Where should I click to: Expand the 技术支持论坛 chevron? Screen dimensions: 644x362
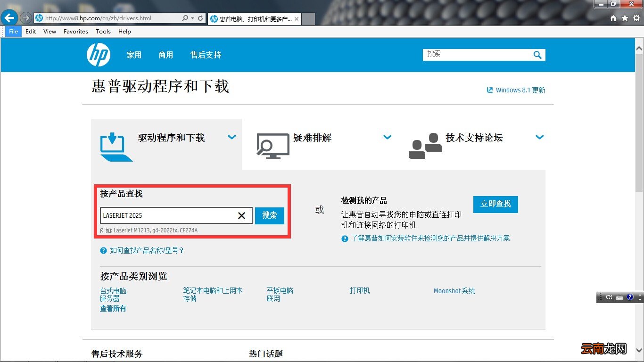[540, 137]
